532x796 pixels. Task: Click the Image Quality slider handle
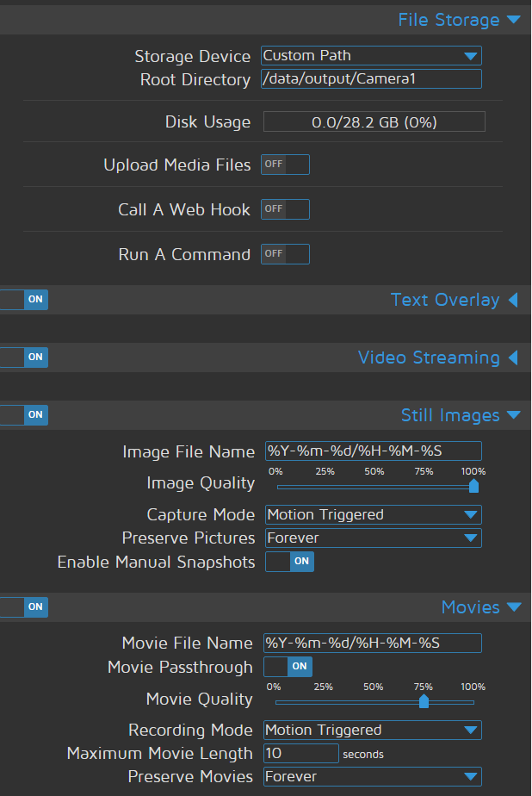473,487
